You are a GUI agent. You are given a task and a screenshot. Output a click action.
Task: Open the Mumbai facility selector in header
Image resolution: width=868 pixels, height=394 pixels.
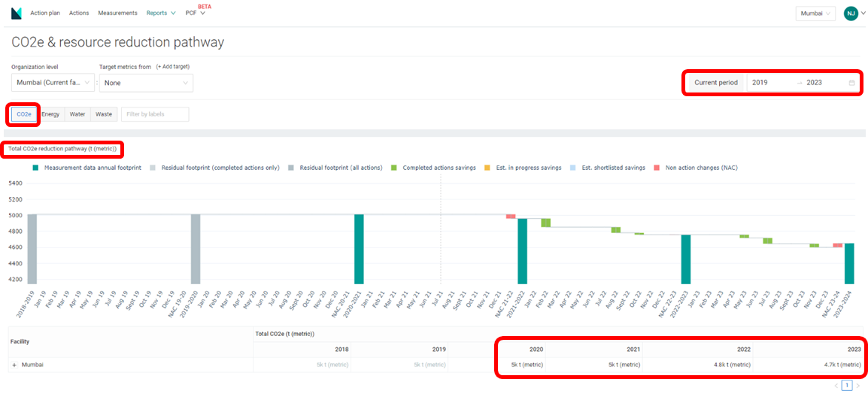coord(815,14)
